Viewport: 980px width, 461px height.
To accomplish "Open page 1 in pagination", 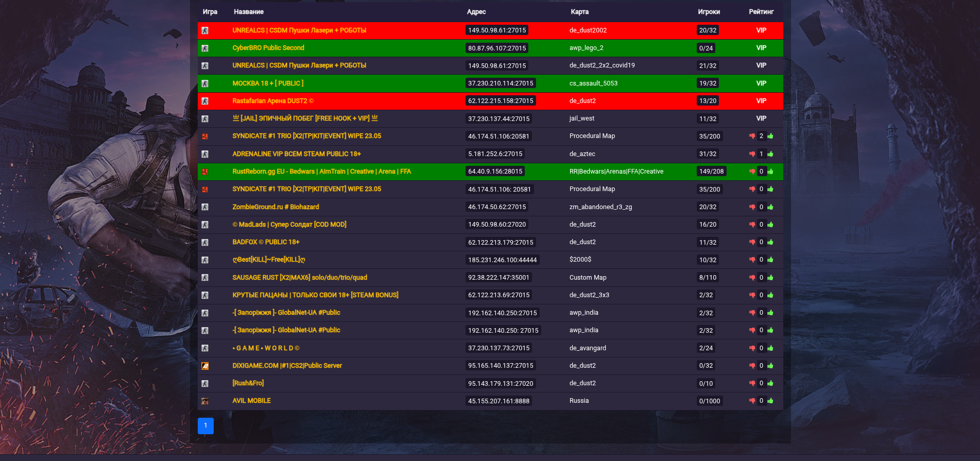I will pos(205,425).
